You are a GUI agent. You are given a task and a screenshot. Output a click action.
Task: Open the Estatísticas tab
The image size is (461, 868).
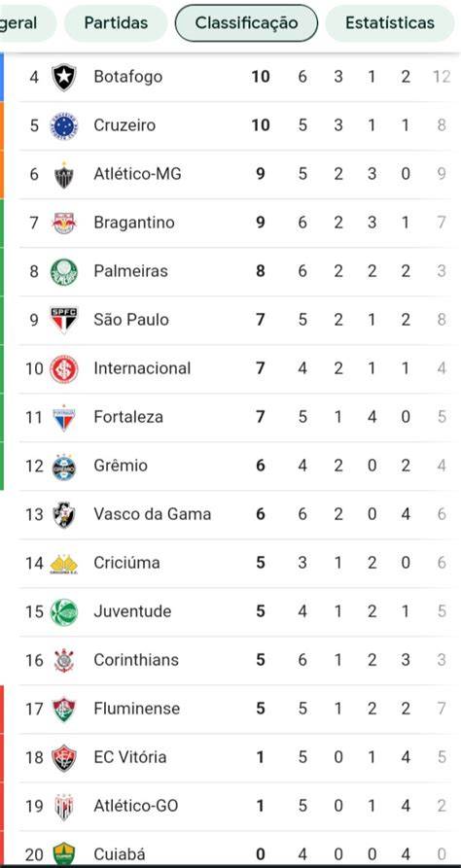390,22
